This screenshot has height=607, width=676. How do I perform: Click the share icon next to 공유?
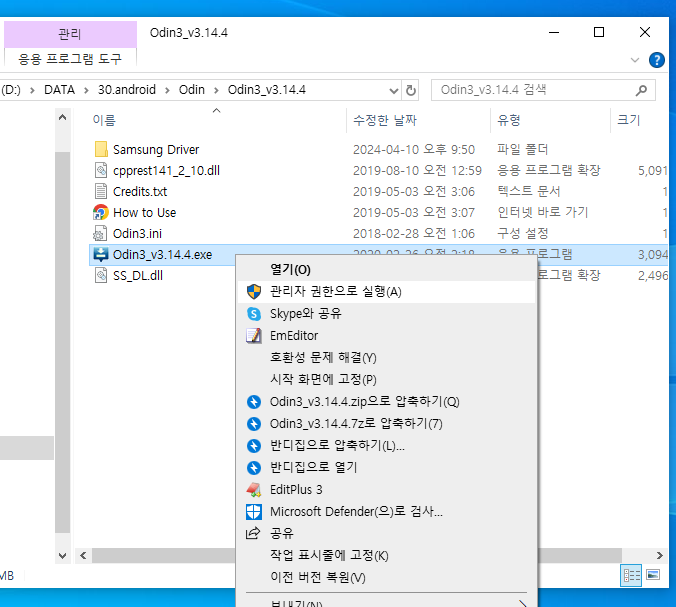[x=253, y=533]
